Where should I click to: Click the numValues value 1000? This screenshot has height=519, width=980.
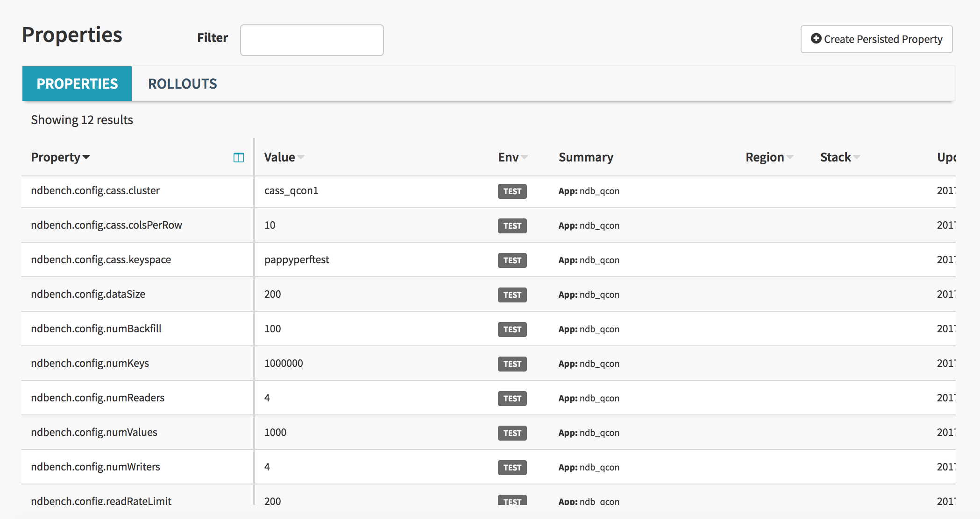pos(275,432)
